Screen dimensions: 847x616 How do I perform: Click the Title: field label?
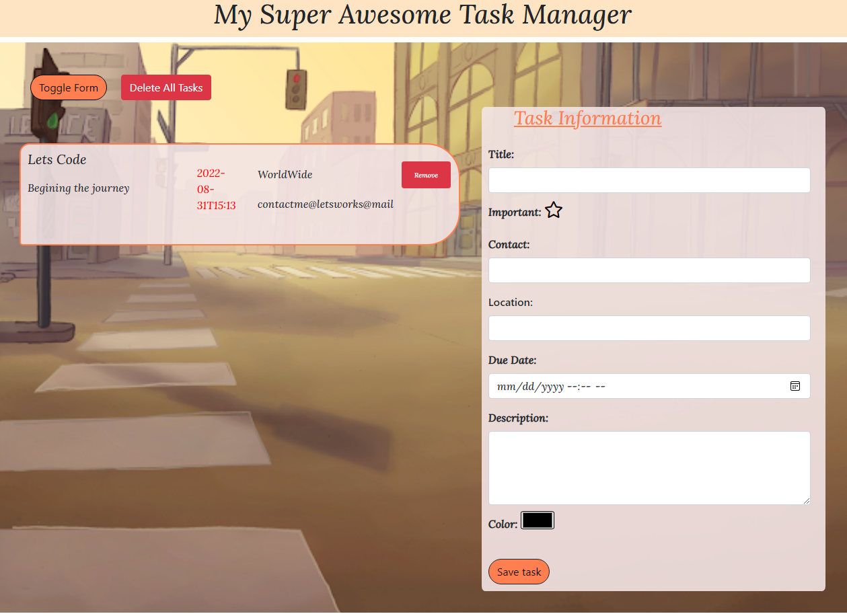[501, 154]
